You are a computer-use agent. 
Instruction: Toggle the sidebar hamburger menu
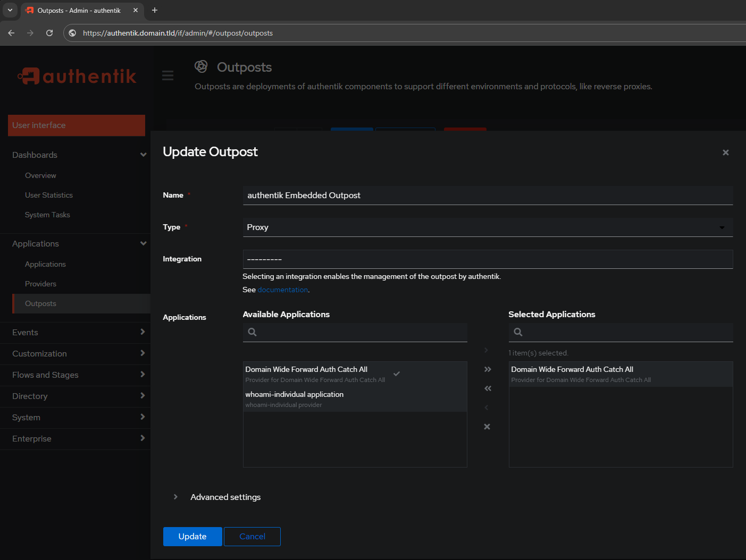[x=168, y=75]
